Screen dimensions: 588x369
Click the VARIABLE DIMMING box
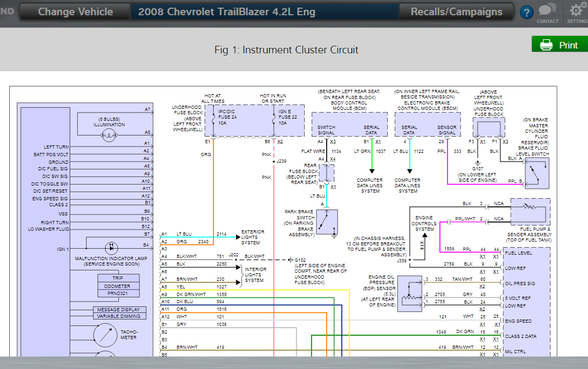(119, 316)
